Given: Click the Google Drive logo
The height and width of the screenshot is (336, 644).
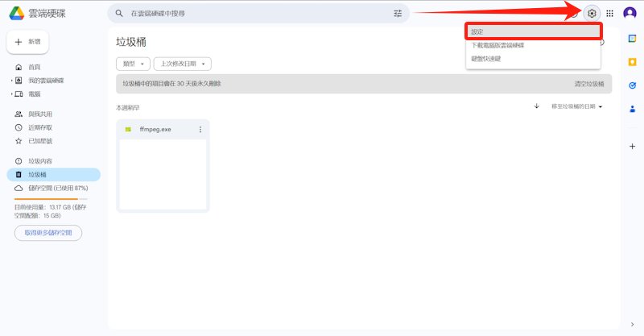Looking at the screenshot, I should pos(17,13).
